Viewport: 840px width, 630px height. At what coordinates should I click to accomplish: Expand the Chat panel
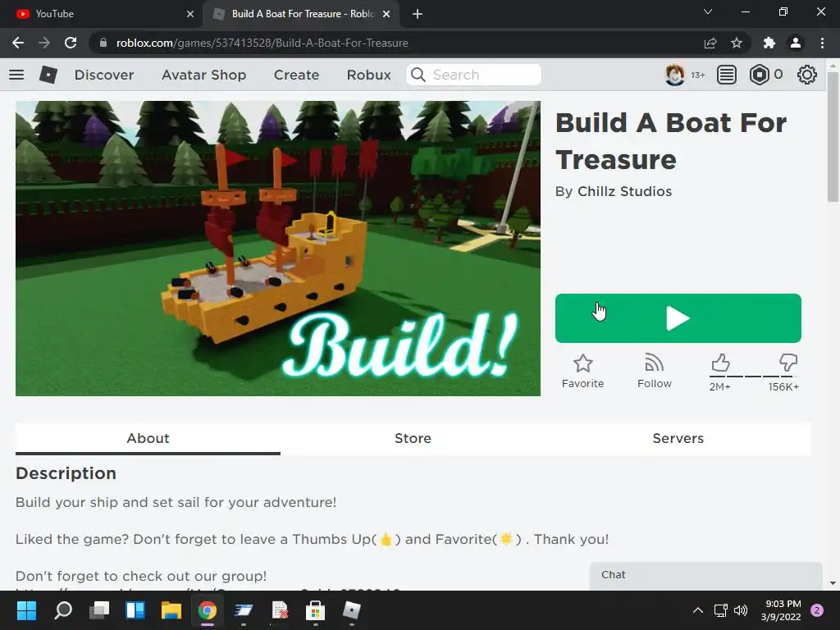tap(706, 575)
